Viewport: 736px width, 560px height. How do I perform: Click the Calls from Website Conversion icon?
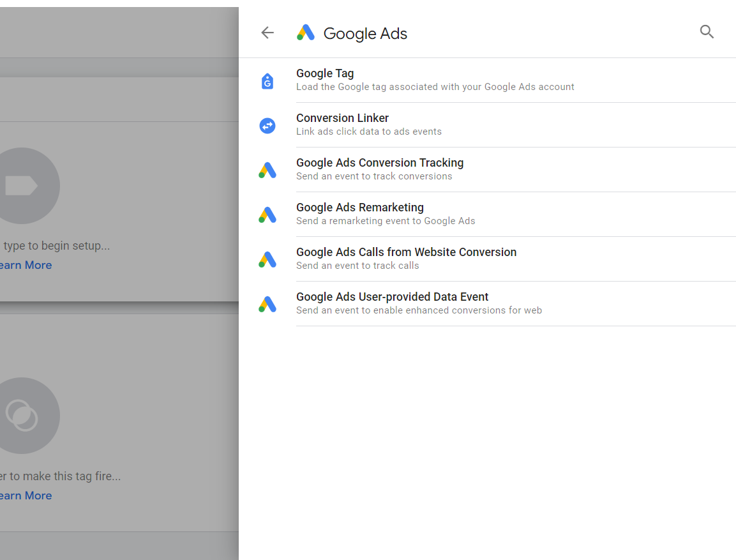[x=267, y=260]
